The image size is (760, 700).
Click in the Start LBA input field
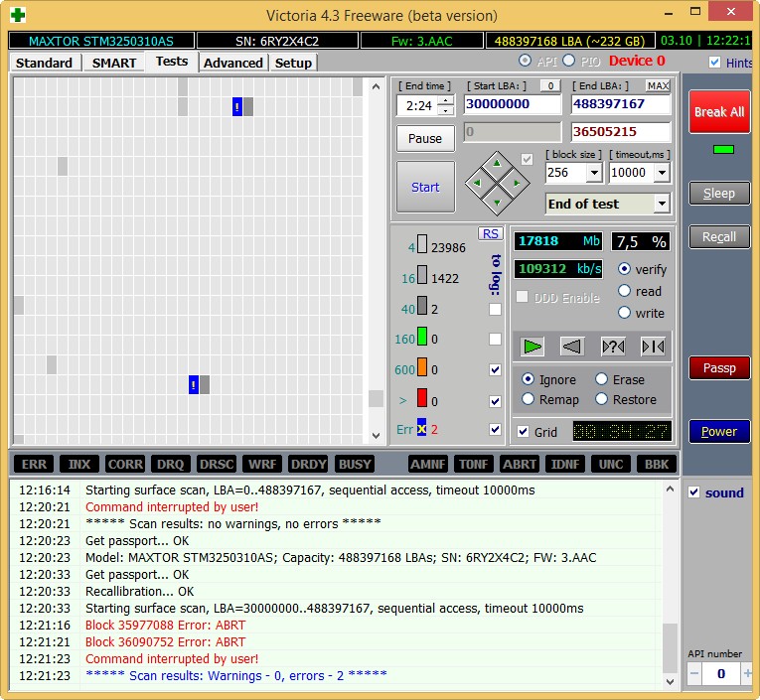(x=512, y=104)
